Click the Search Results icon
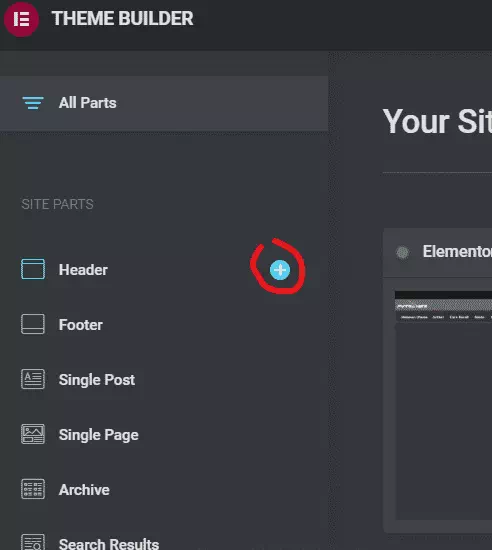492x550 pixels. coord(33,542)
